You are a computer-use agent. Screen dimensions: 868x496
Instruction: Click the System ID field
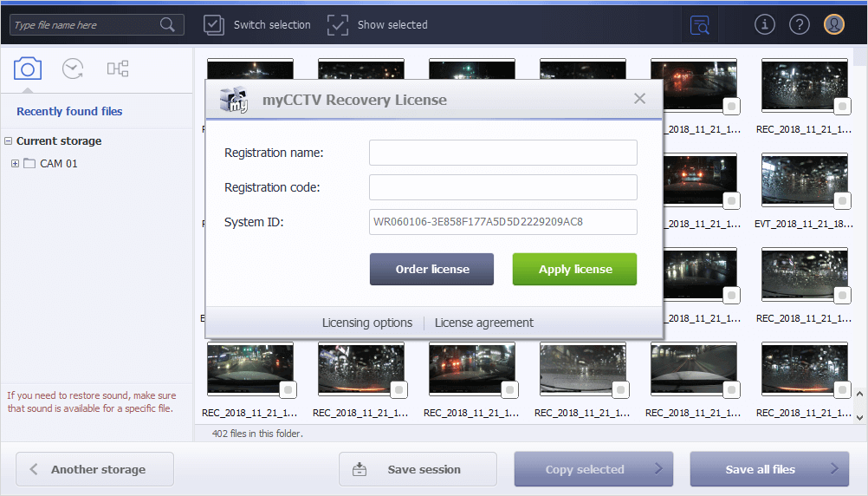tap(503, 222)
